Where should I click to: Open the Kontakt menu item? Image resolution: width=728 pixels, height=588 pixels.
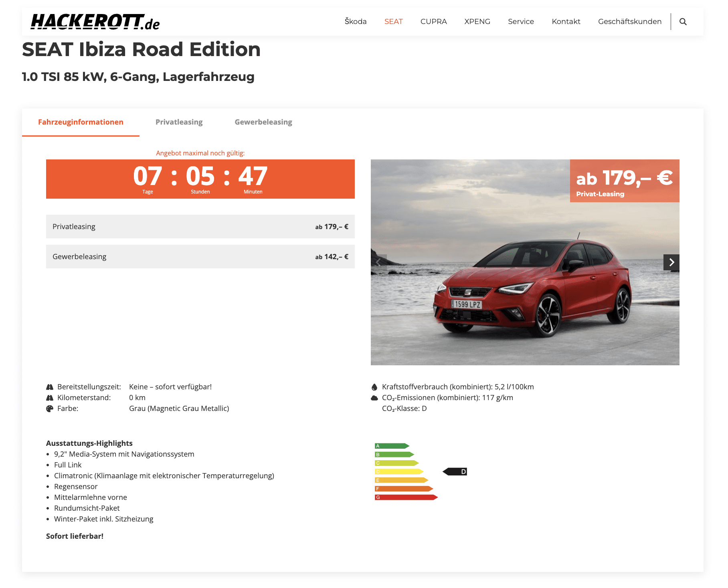[566, 22]
